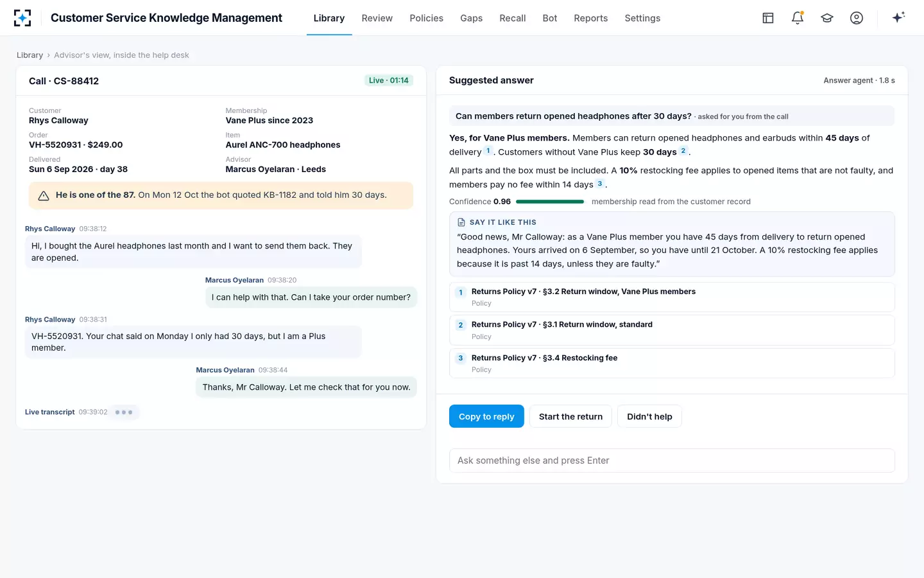The height and width of the screenshot is (578, 924).
Task: Open the Review tab
Action: (x=377, y=18)
